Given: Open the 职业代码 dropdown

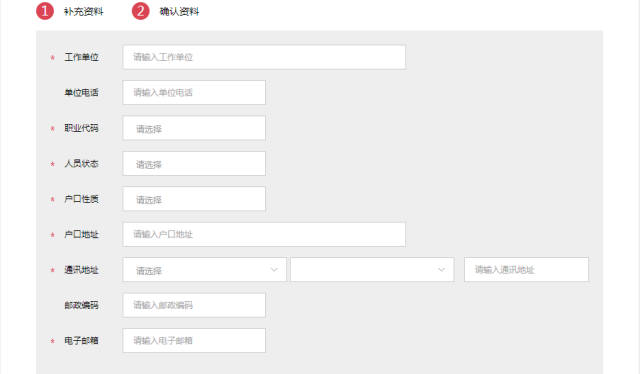Looking at the screenshot, I should pyautogui.click(x=194, y=128).
